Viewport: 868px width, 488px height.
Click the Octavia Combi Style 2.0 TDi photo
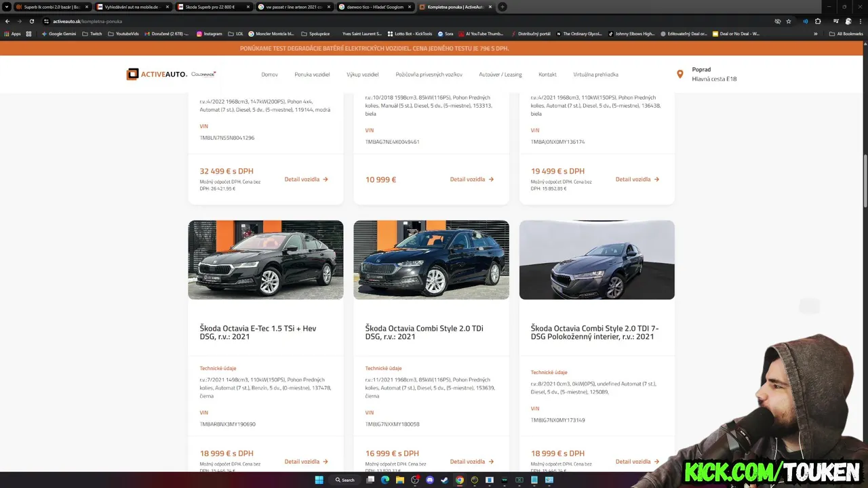pyautogui.click(x=431, y=260)
